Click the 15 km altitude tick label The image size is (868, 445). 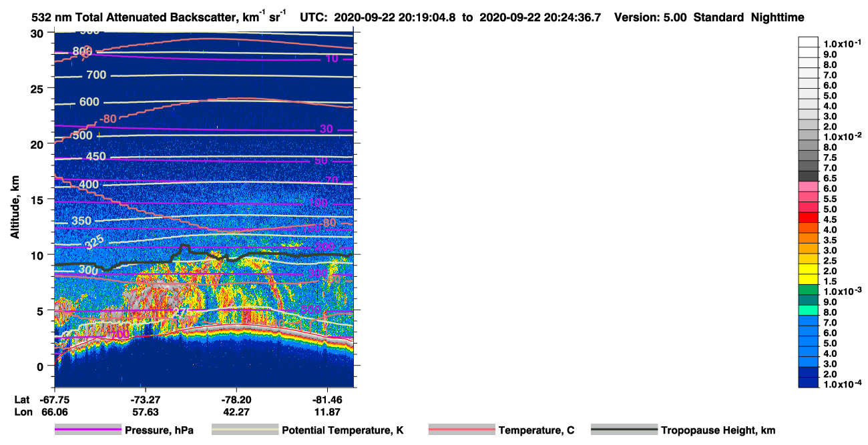37,199
